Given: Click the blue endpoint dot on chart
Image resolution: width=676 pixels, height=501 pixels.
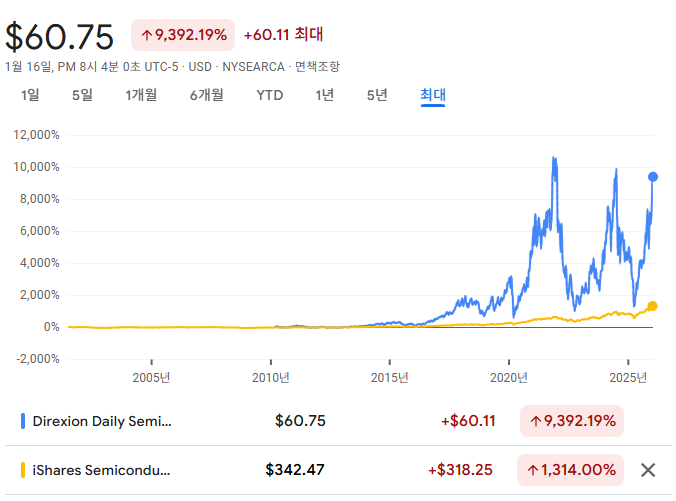Looking at the screenshot, I should point(653,177).
